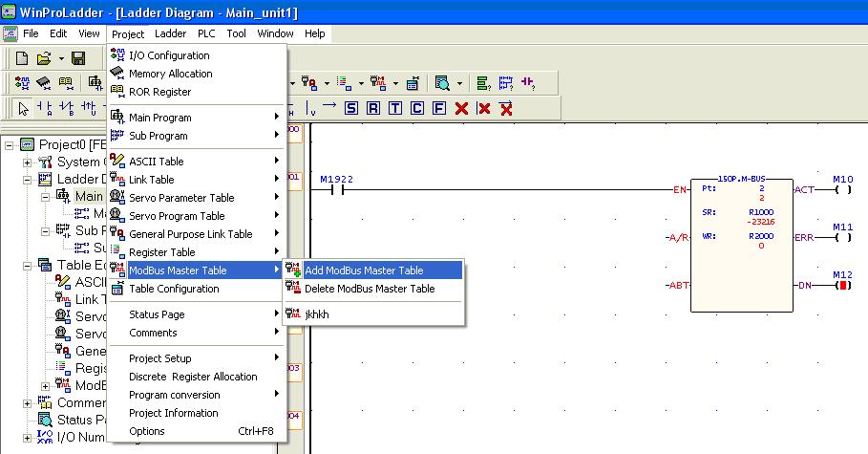Click the Register Table toolbar icon
Screen dimensions: 868x454
click(x=344, y=83)
